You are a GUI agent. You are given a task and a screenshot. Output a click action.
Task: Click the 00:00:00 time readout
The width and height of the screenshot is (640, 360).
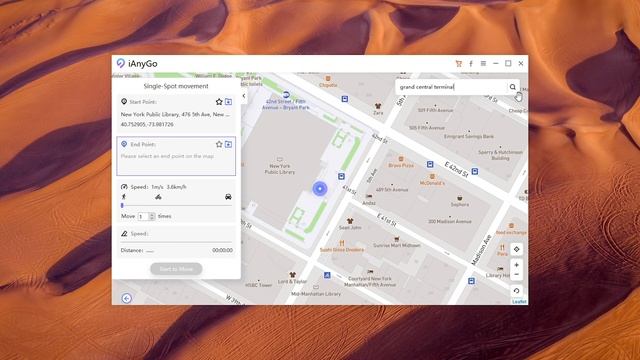pos(222,250)
